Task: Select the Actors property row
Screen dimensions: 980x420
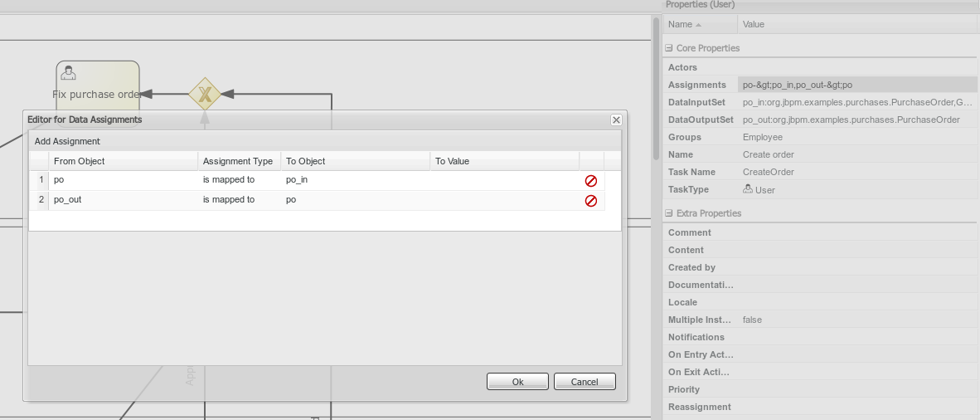Action: (820, 67)
